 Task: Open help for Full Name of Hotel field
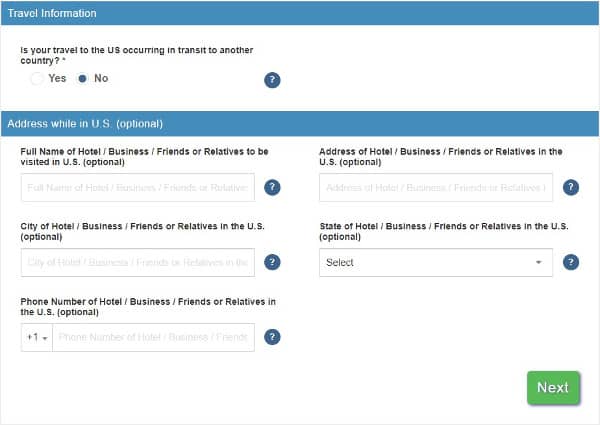(272, 187)
